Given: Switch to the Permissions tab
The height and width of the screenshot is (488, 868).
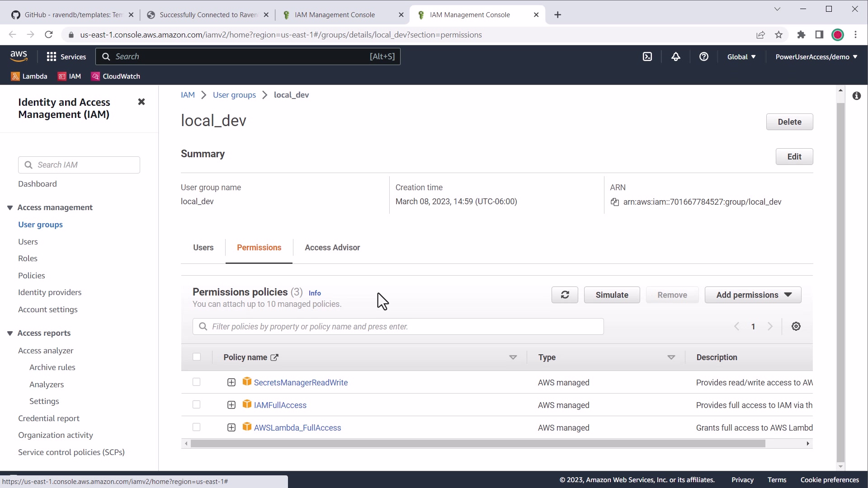Looking at the screenshot, I should click(259, 248).
